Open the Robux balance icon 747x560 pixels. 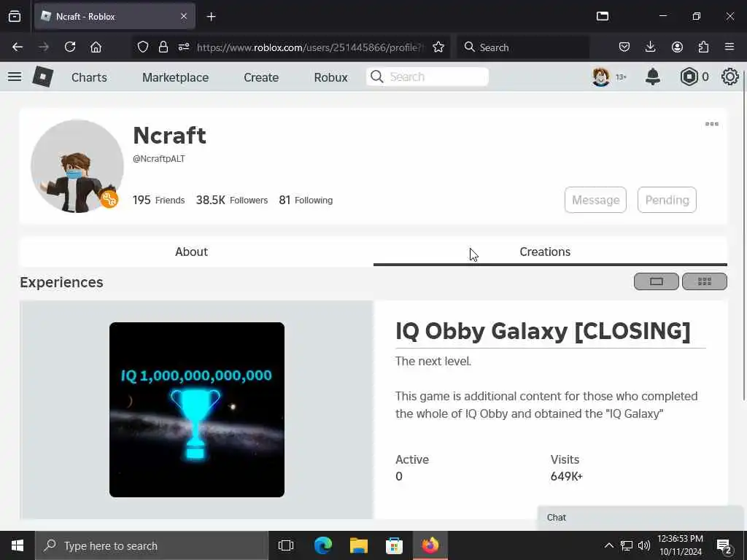tap(689, 77)
